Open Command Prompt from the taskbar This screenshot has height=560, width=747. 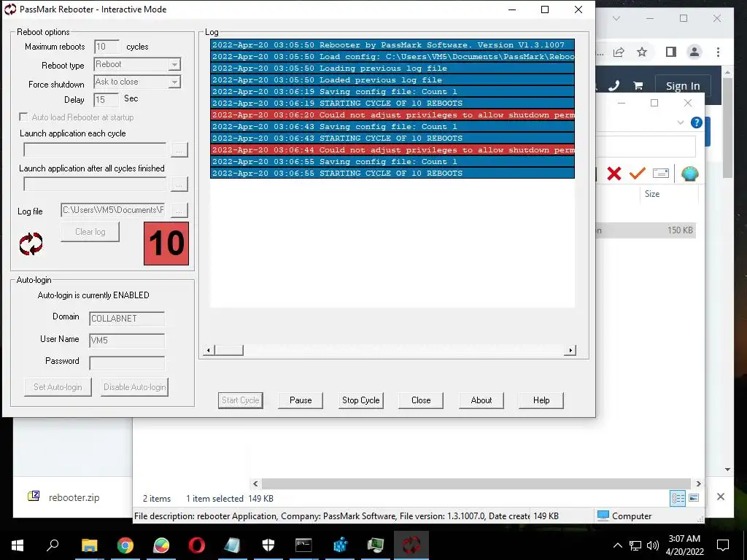click(x=303, y=545)
